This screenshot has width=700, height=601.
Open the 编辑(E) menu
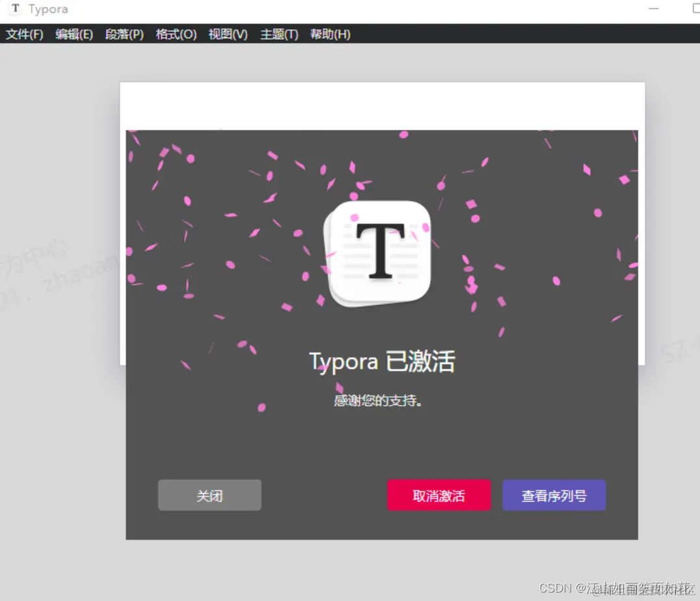(74, 34)
